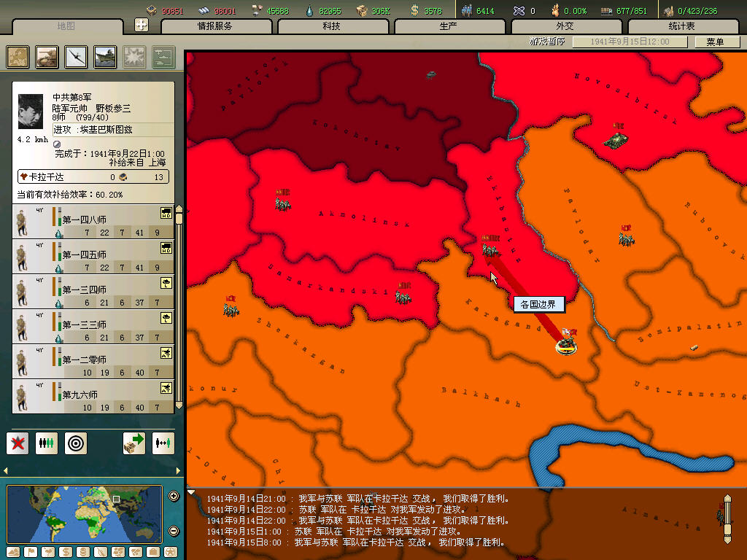Click the unit list scrollbar down arrow
The image size is (747, 560).
pos(179,405)
